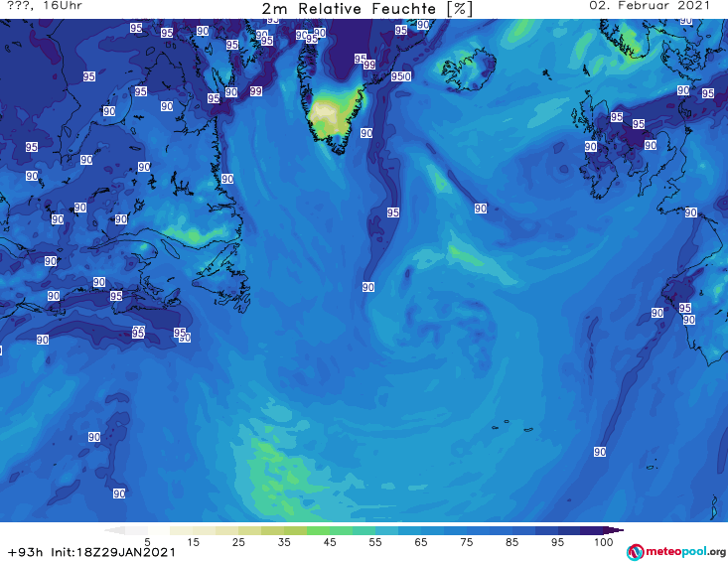Click the '85' tick label on the color scale

click(x=512, y=542)
